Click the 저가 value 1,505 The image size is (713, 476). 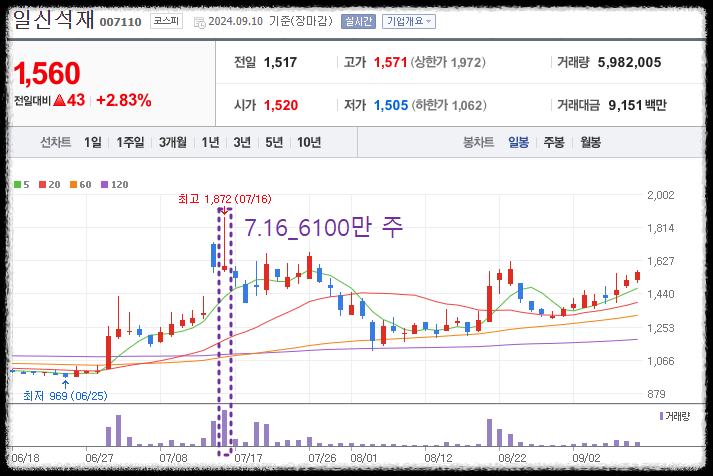click(x=391, y=105)
